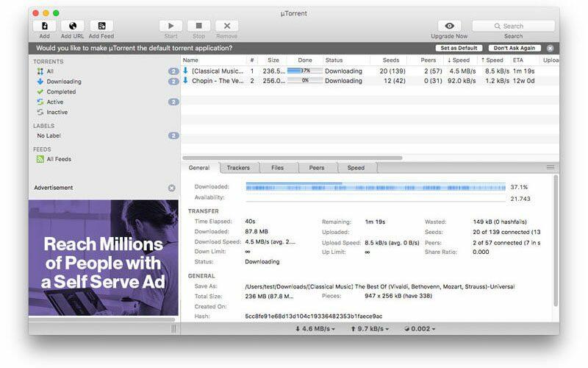588x368 pixels.
Task: Open the 0.002 share ratio dropdown
Action: point(420,328)
